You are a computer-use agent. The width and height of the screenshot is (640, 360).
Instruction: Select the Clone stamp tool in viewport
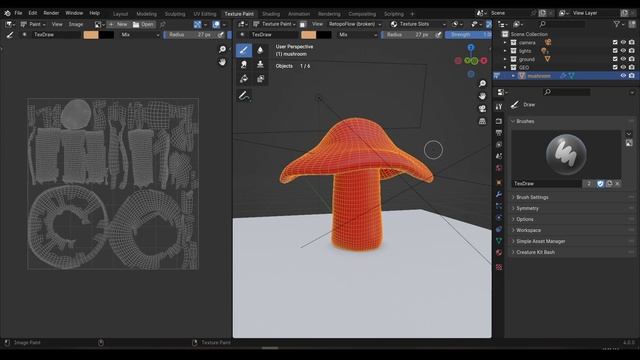click(260, 64)
